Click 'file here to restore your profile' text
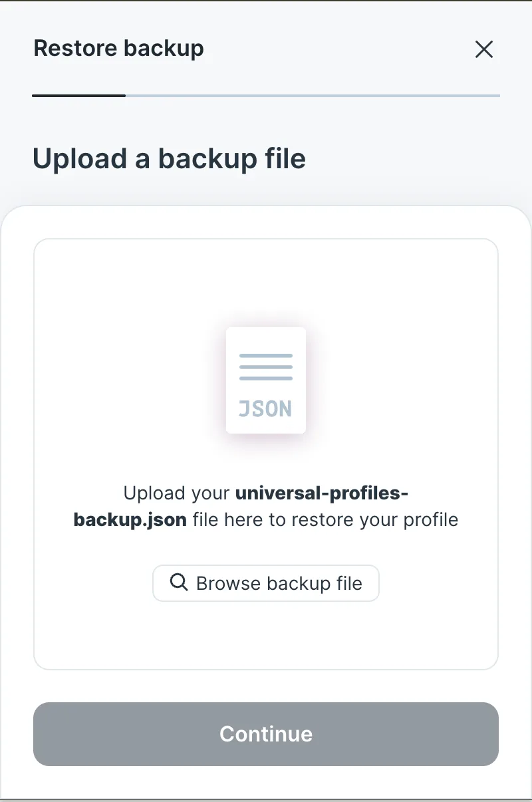This screenshot has width=532, height=802. (325, 519)
